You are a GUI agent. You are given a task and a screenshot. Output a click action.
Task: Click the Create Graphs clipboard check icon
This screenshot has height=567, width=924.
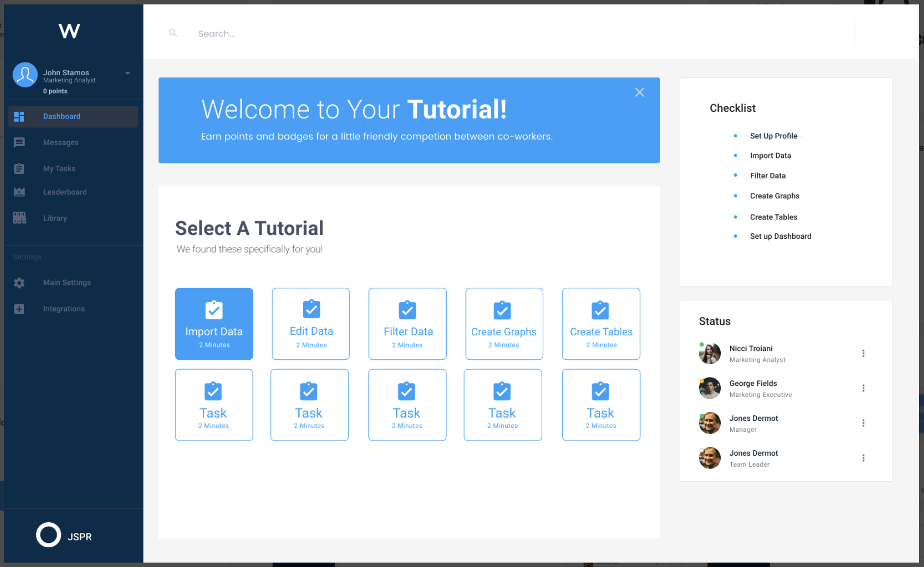[502, 310]
